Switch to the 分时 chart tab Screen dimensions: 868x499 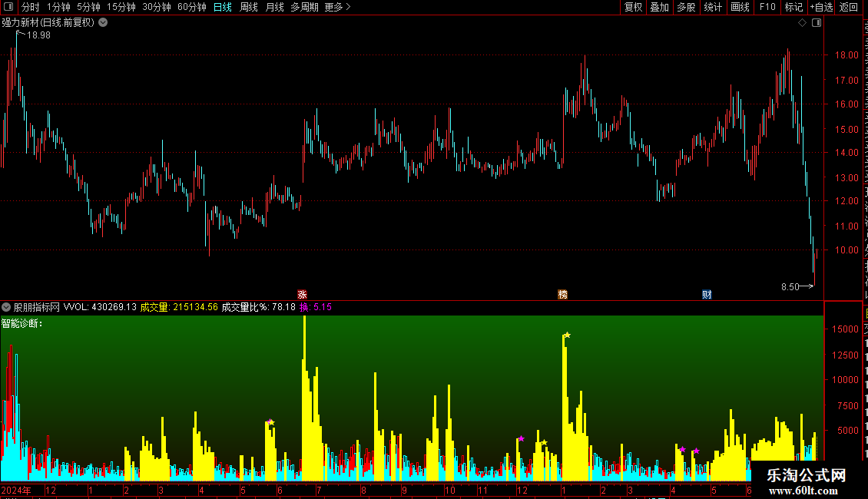31,7
